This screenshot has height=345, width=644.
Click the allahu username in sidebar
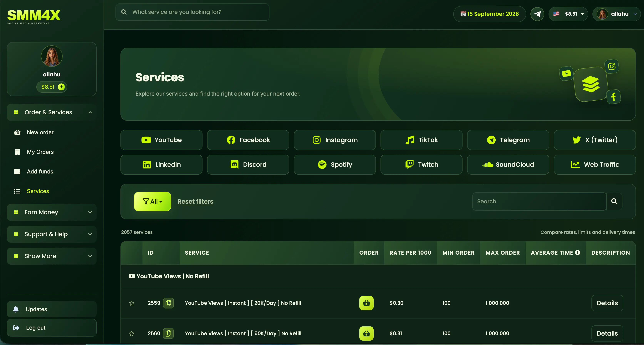point(52,74)
